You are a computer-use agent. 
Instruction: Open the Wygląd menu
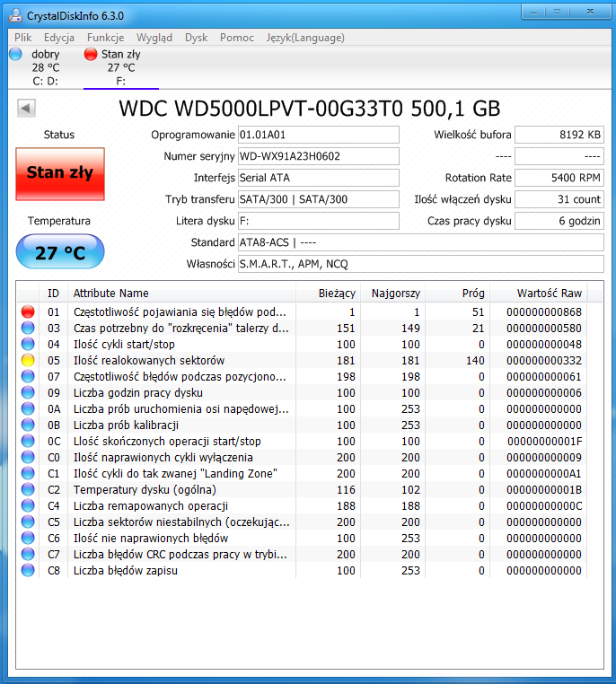pos(154,38)
